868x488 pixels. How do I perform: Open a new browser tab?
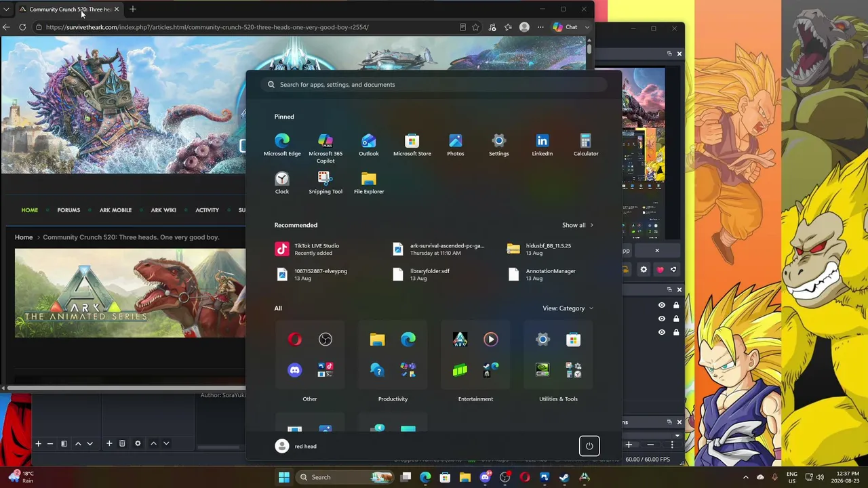point(133,9)
